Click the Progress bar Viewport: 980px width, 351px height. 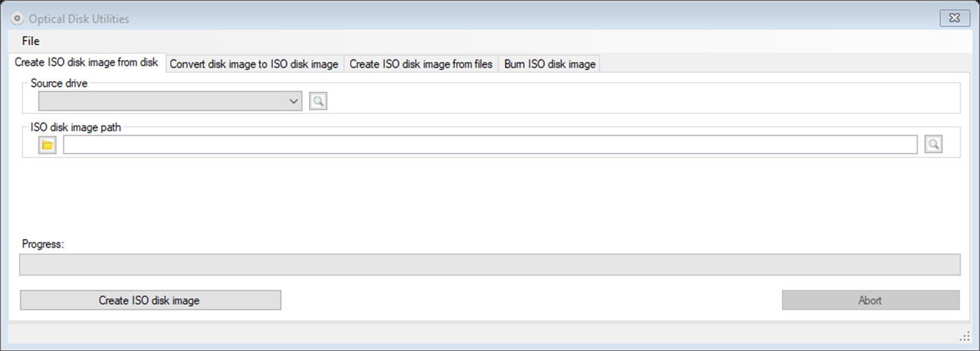(x=490, y=265)
